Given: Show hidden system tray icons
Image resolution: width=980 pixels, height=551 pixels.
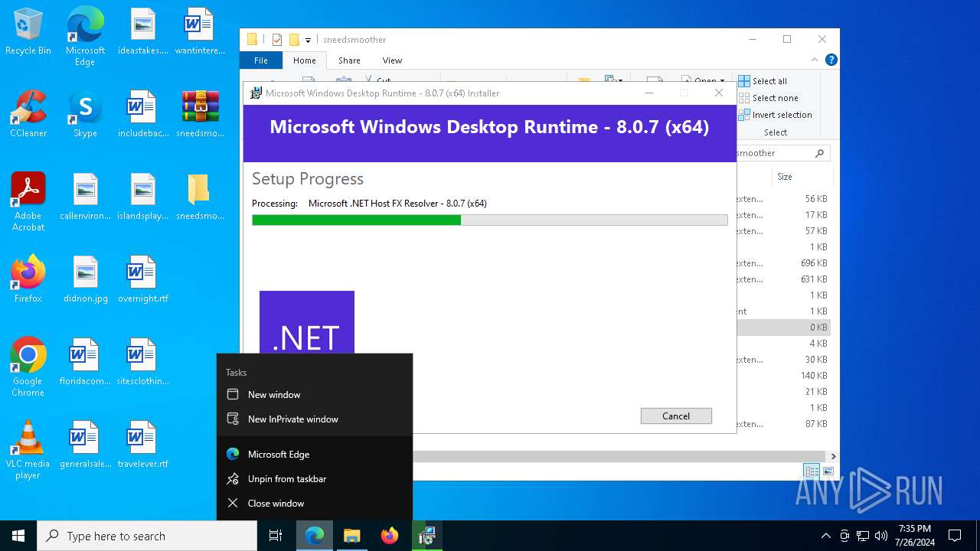Looking at the screenshot, I should point(825,536).
